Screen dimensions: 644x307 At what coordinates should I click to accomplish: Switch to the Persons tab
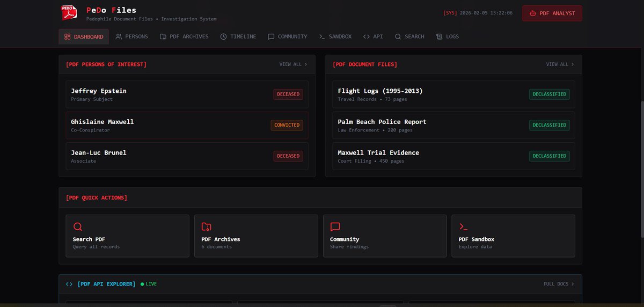(x=131, y=36)
